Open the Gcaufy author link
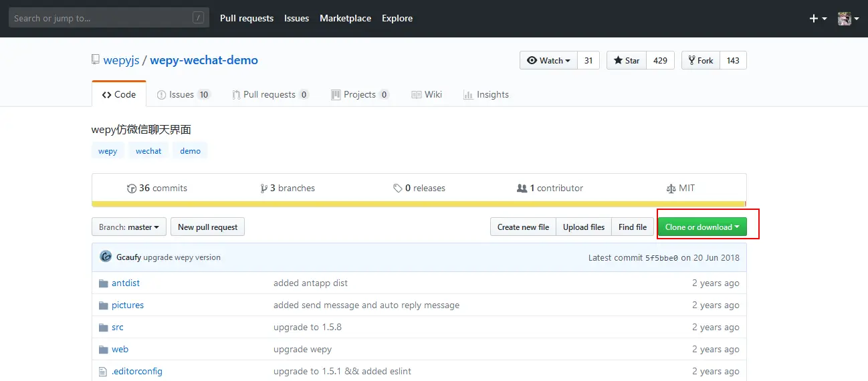Viewport: 868px width, 381px height. (128, 257)
